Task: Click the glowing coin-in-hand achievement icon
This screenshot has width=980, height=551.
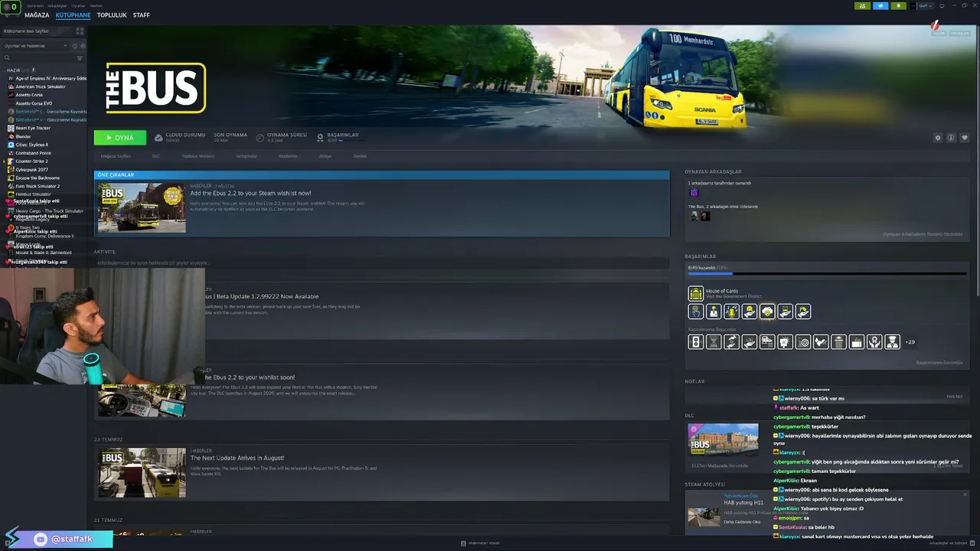Action: tap(767, 311)
